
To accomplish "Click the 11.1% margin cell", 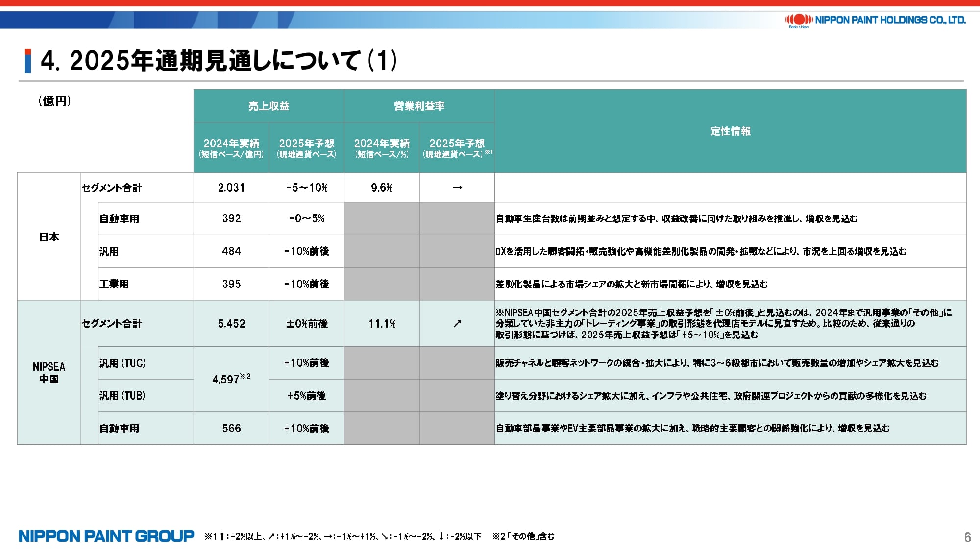I will click(382, 324).
